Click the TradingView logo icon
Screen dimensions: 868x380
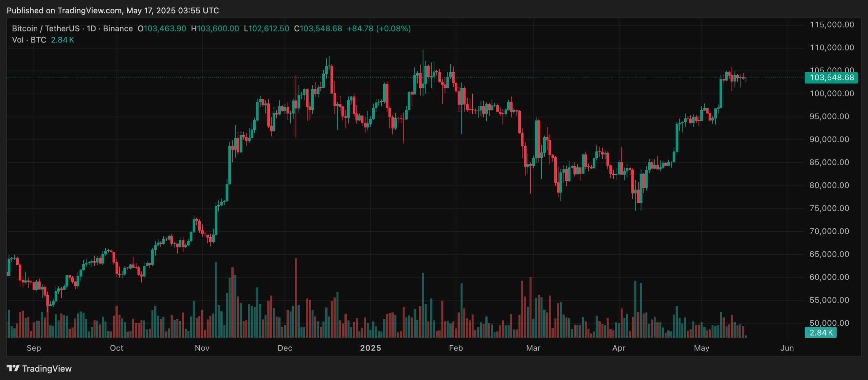tap(13, 368)
